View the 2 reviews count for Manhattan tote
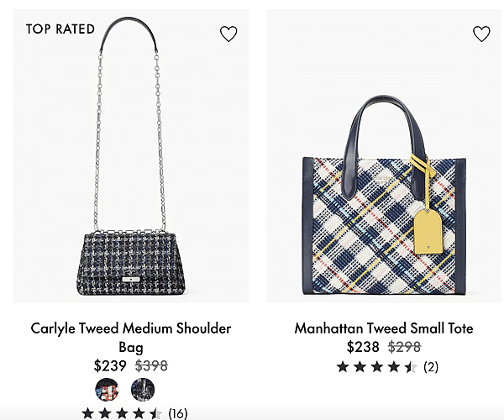 click(x=431, y=366)
